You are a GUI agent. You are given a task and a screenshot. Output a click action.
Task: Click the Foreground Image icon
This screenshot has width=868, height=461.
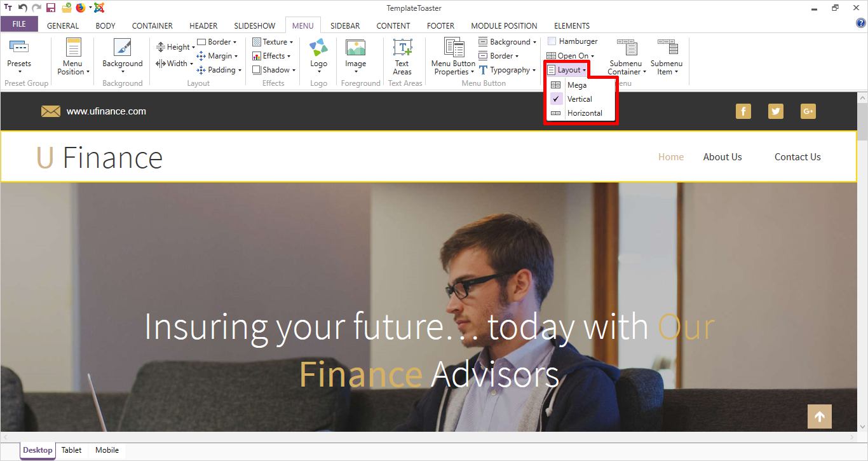click(x=355, y=48)
